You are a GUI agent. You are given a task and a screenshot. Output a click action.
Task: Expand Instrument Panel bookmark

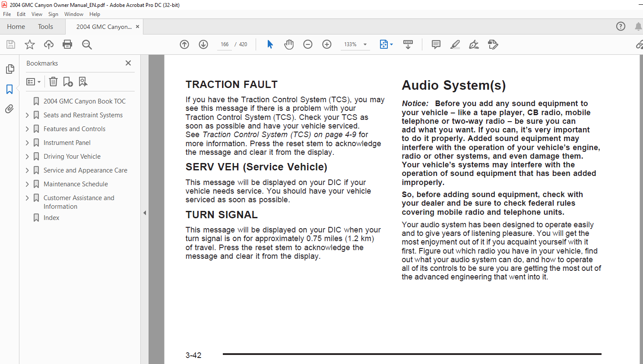click(x=27, y=143)
